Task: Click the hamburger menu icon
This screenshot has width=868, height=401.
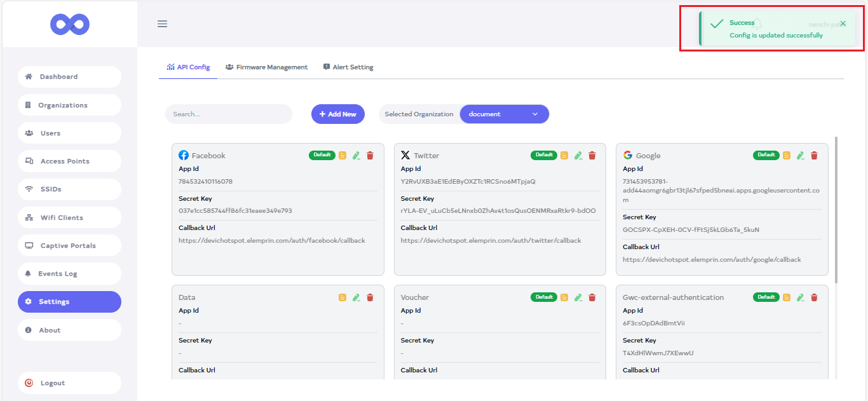Action: (x=163, y=24)
